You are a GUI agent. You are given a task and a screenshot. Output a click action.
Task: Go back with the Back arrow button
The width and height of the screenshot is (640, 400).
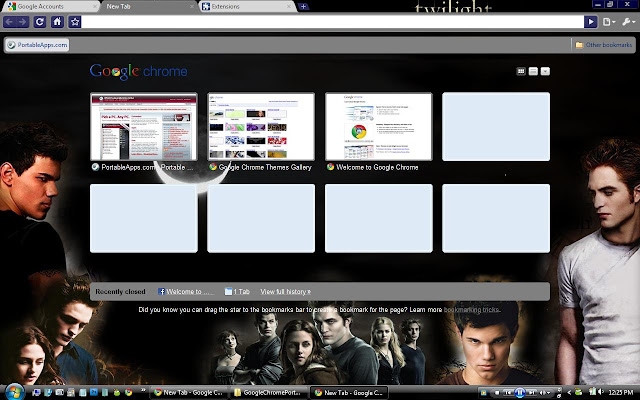tap(10, 22)
